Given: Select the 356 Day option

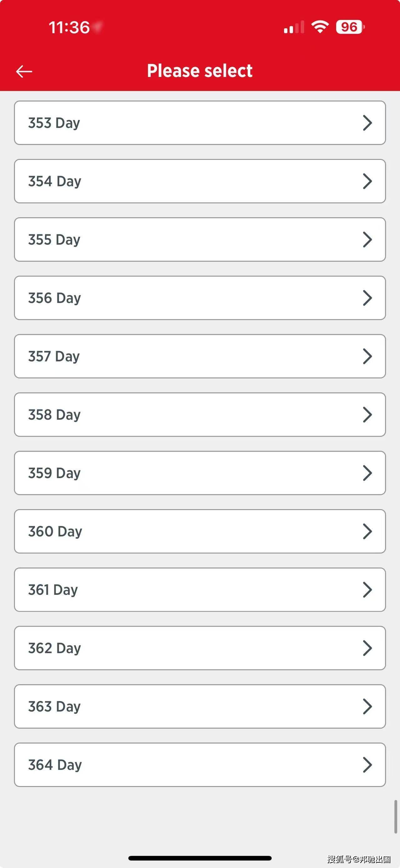Looking at the screenshot, I should point(199,298).
